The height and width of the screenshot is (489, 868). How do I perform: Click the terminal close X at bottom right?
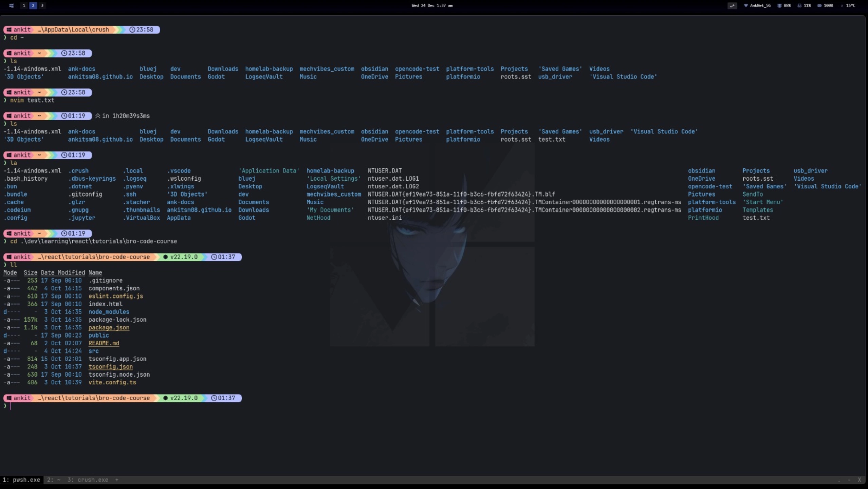(859, 480)
